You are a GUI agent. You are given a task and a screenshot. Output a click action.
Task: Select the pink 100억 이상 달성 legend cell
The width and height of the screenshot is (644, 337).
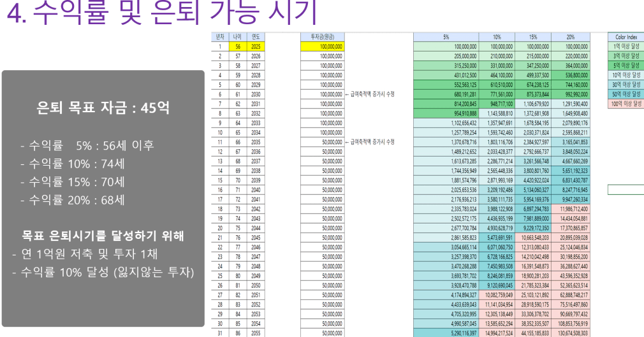(626, 104)
